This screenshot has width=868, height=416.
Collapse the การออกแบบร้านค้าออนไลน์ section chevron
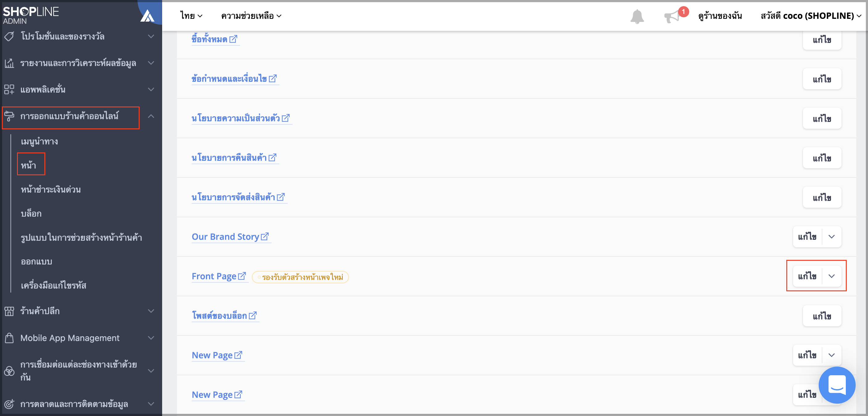[151, 116]
